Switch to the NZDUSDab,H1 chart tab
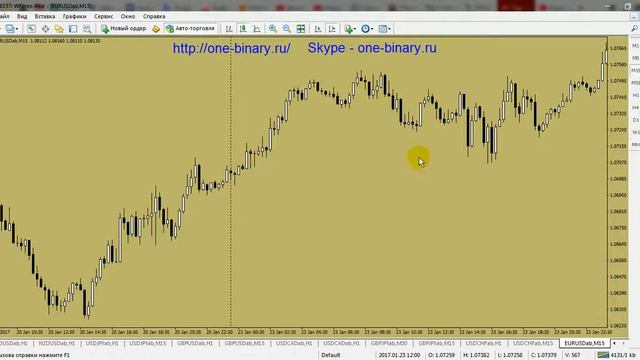 pyautogui.click(x=57, y=344)
